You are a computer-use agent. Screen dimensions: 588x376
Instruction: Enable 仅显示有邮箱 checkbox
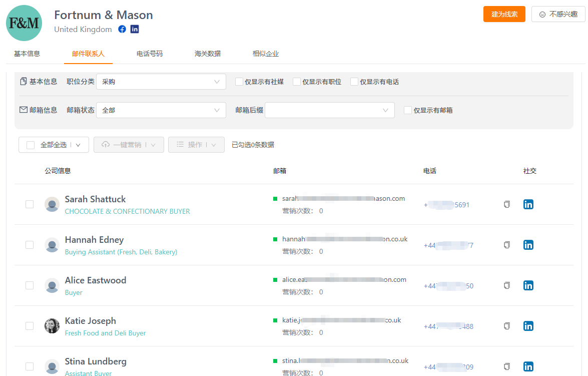(408, 110)
